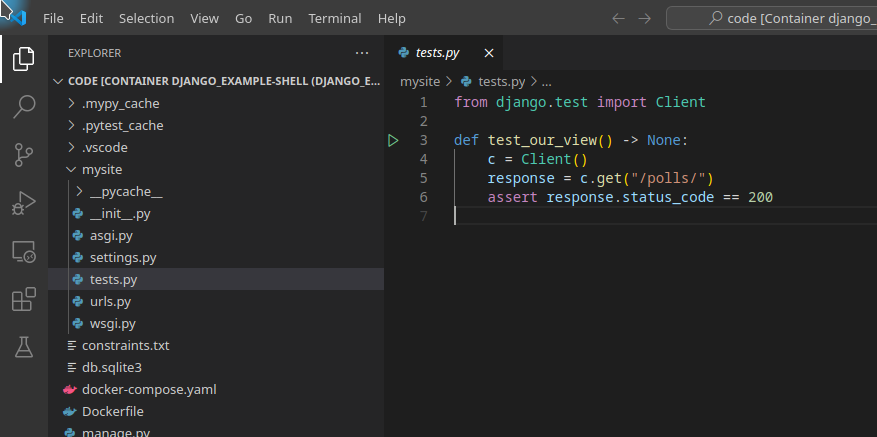The width and height of the screenshot is (877, 437).
Task: Click the command center search box
Action: (x=772, y=18)
